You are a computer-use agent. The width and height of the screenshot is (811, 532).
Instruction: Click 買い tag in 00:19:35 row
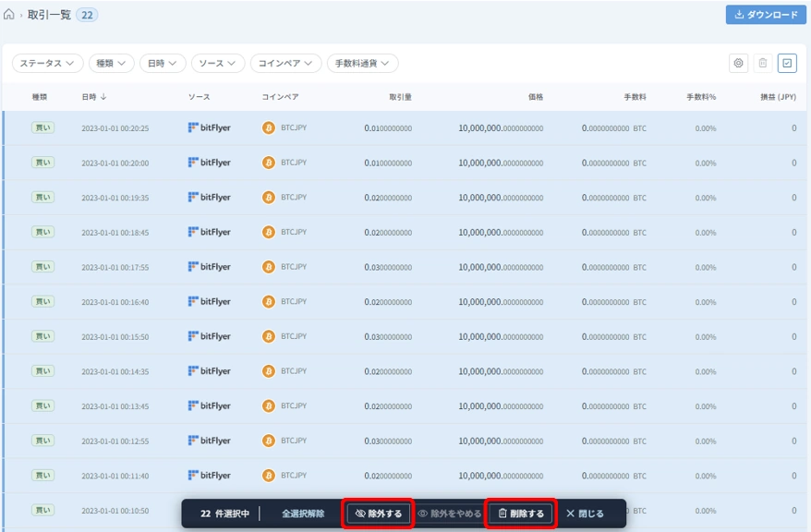(42, 197)
